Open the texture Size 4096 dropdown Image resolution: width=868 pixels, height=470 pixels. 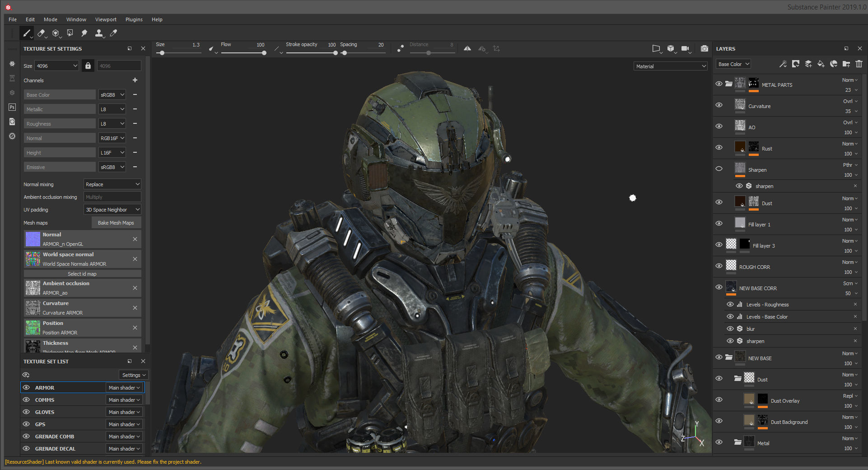click(x=57, y=66)
